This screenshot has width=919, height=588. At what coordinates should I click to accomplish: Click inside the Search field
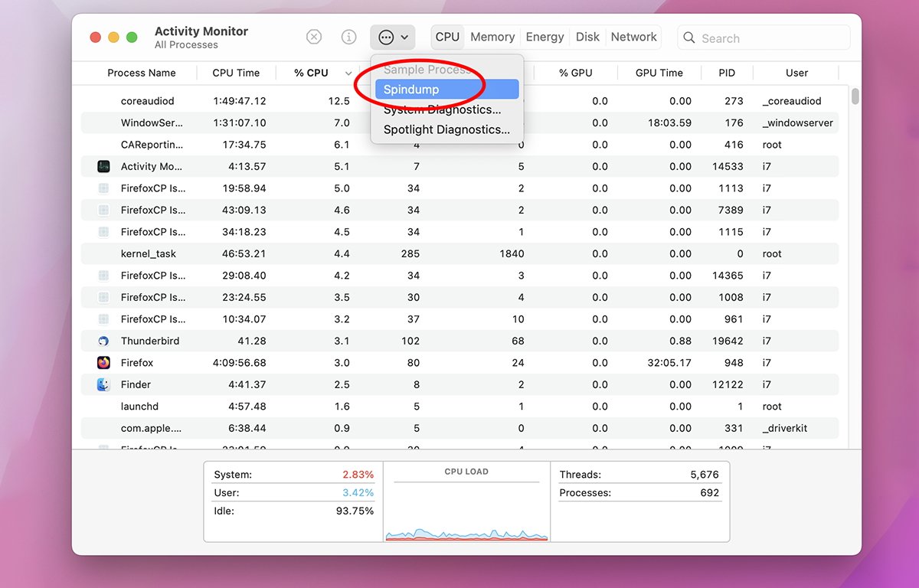click(x=764, y=38)
